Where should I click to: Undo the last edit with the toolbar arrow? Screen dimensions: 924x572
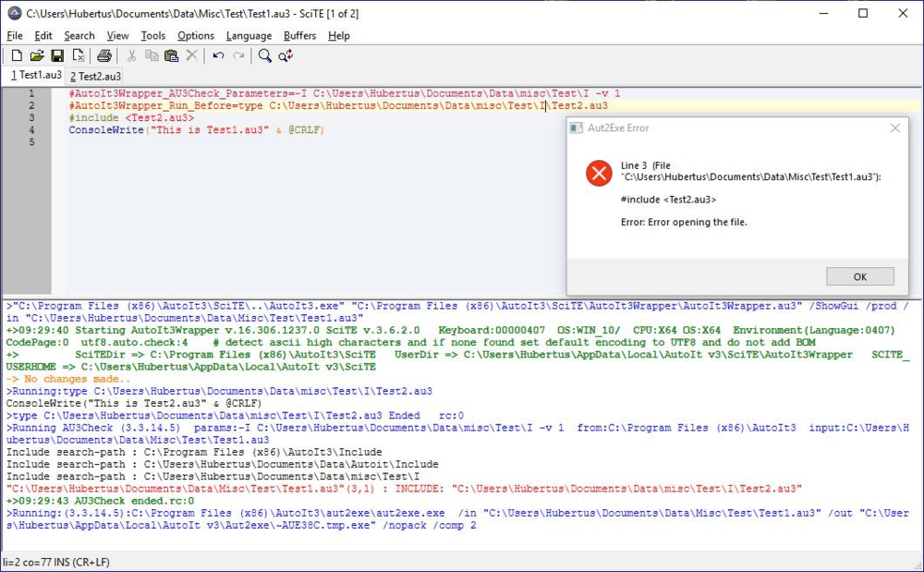218,56
